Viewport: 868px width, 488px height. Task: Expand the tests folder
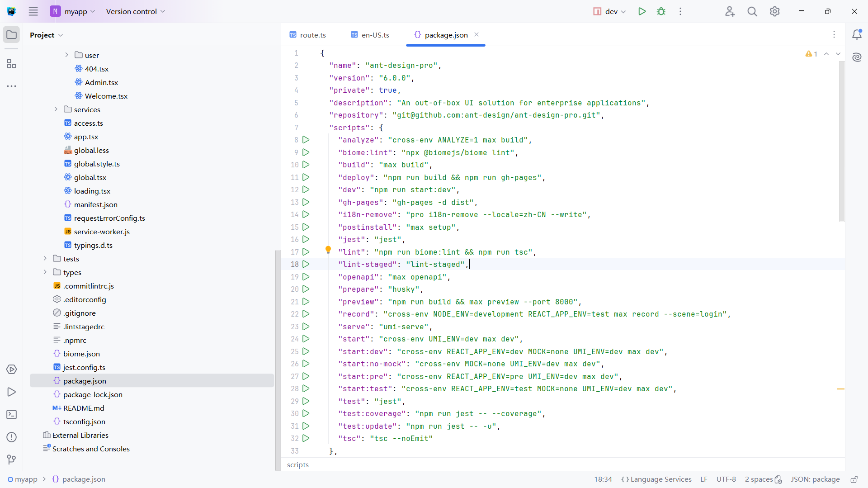45,258
